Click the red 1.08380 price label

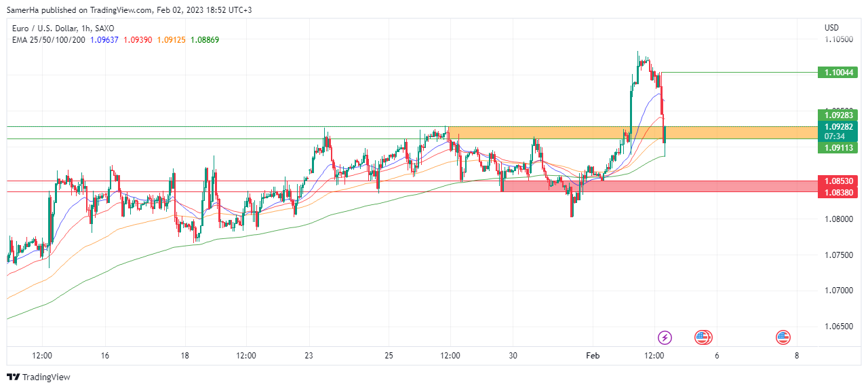[x=838, y=192]
